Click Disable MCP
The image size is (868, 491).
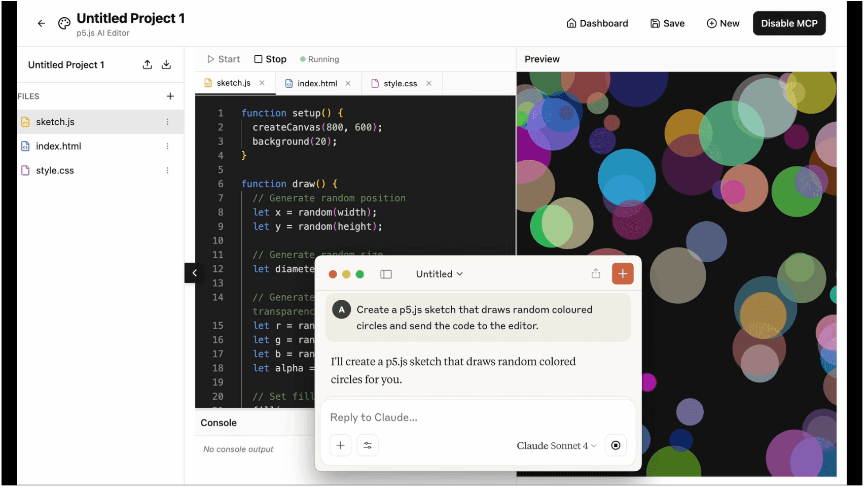[x=789, y=23]
